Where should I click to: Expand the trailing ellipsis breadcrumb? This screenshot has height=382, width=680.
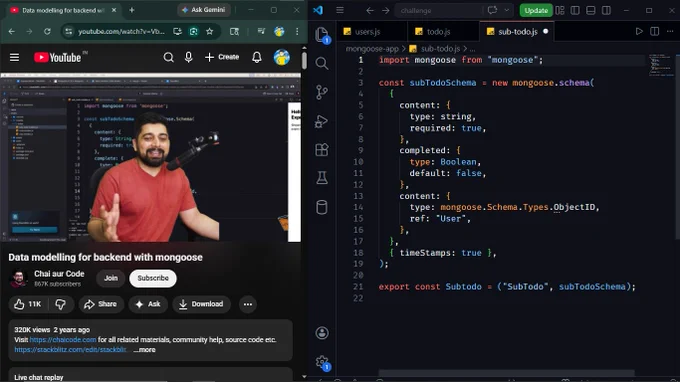(472, 49)
